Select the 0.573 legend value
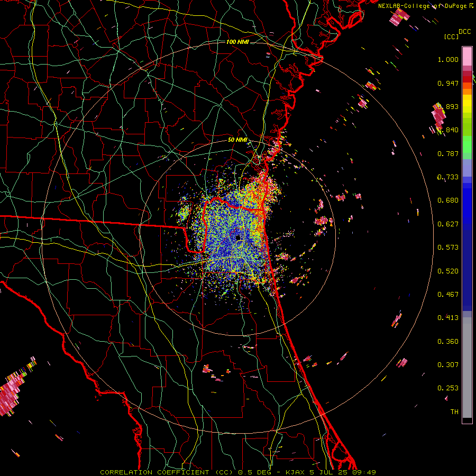The width and height of the screenshot is (476, 476). [x=448, y=248]
